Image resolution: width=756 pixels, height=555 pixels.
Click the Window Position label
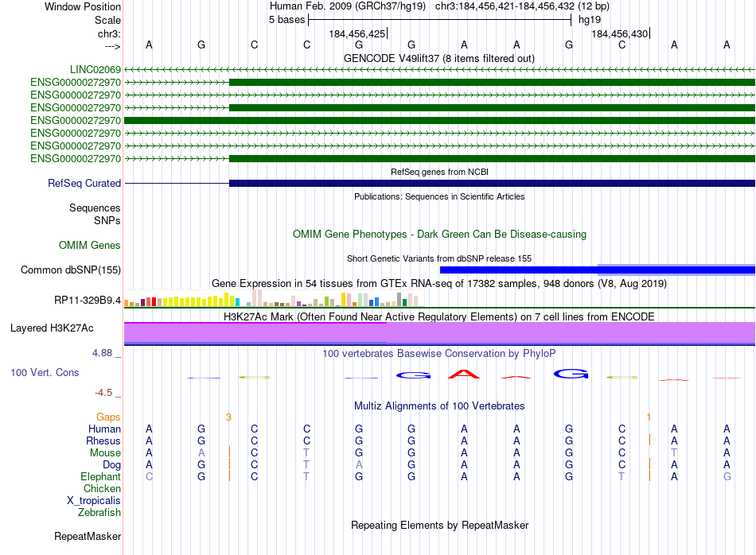pyautogui.click(x=83, y=6)
